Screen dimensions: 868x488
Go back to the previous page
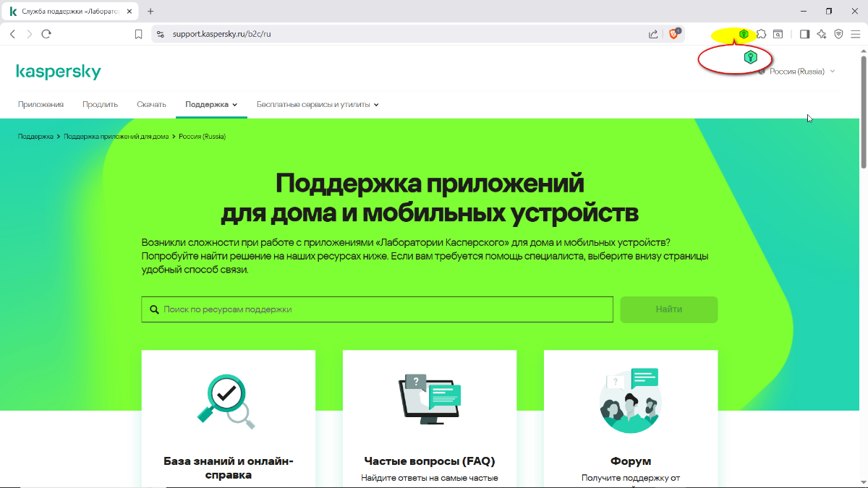click(12, 34)
